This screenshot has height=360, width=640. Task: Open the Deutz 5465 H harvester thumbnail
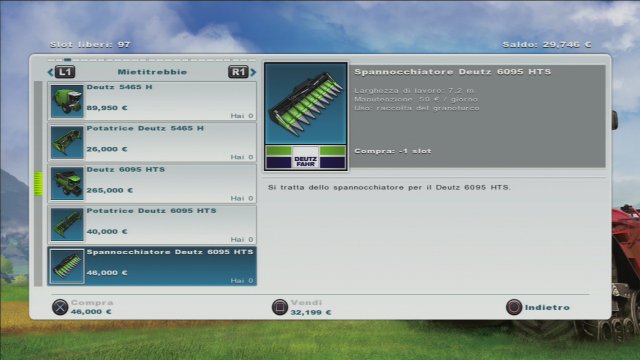[67, 101]
